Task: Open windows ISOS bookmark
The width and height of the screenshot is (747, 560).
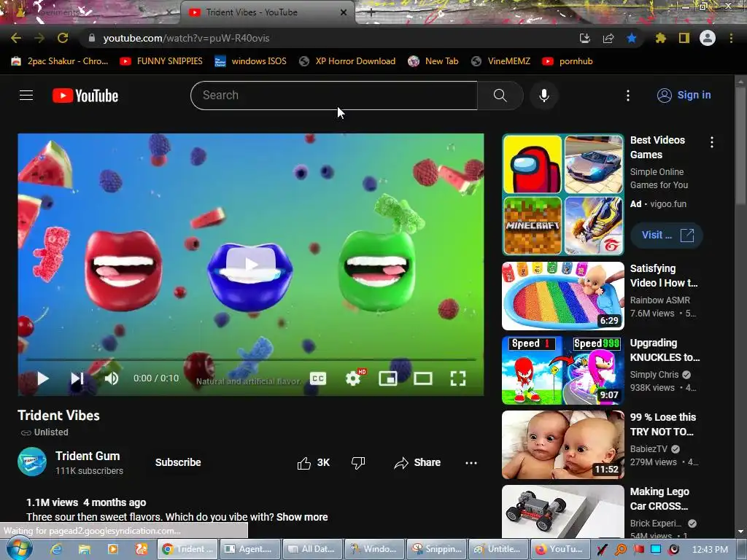Action: click(x=251, y=61)
